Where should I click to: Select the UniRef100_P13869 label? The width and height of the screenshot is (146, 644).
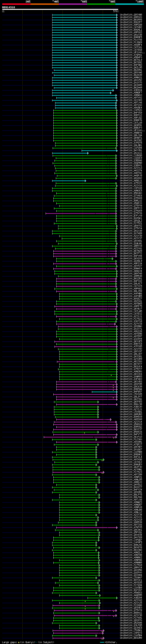point(131,42)
